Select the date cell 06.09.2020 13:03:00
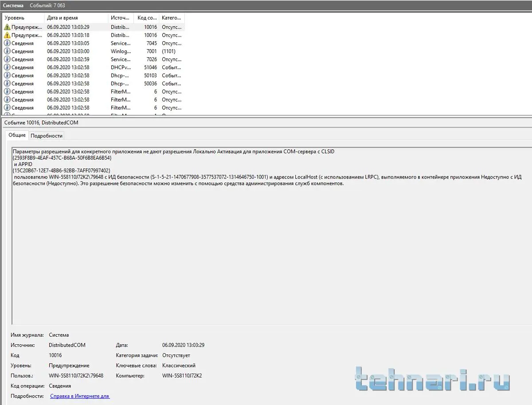Screen dimensions: 532x405 tap(68, 51)
